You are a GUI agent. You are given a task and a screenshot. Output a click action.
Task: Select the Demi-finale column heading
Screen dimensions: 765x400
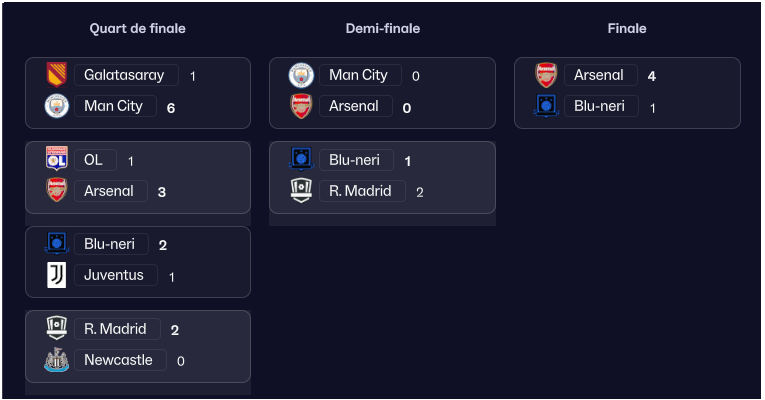pos(382,29)
